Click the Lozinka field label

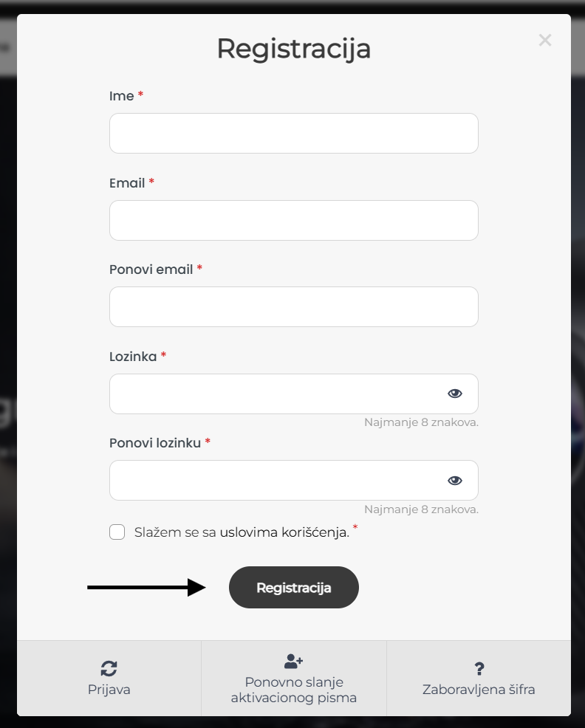click(133, 357)
